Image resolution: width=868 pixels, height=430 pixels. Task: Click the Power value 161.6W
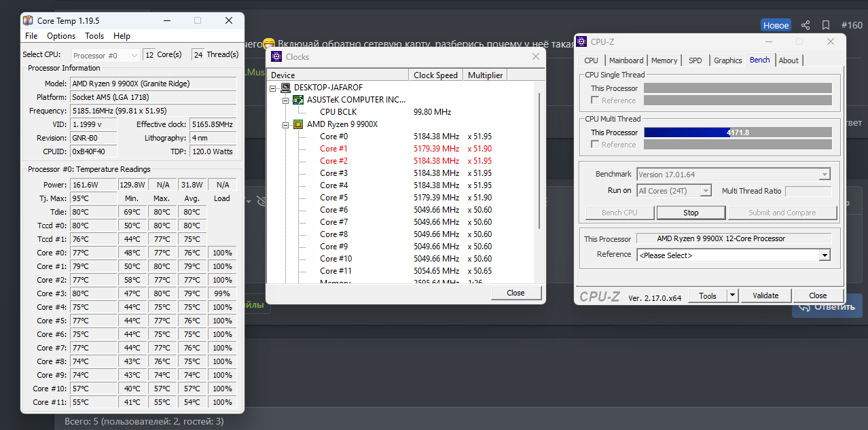[x=93, y=185]
